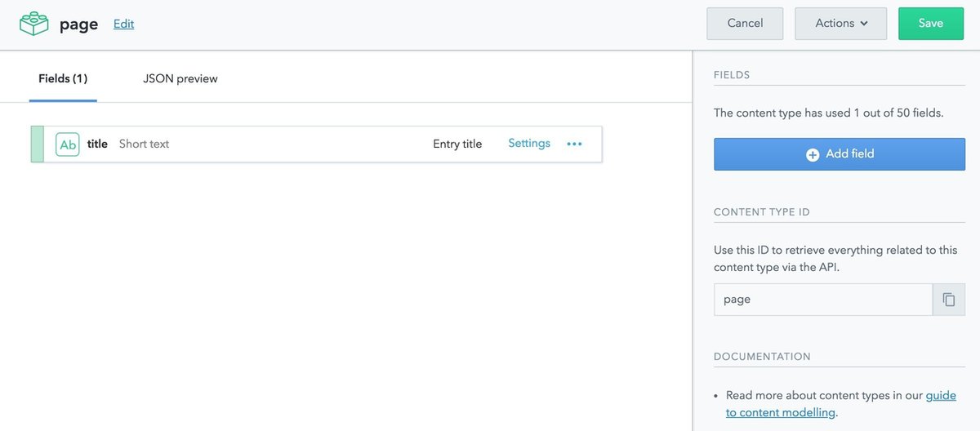
Task: Grab the green drag handle of title field
Action: point(37,144)
